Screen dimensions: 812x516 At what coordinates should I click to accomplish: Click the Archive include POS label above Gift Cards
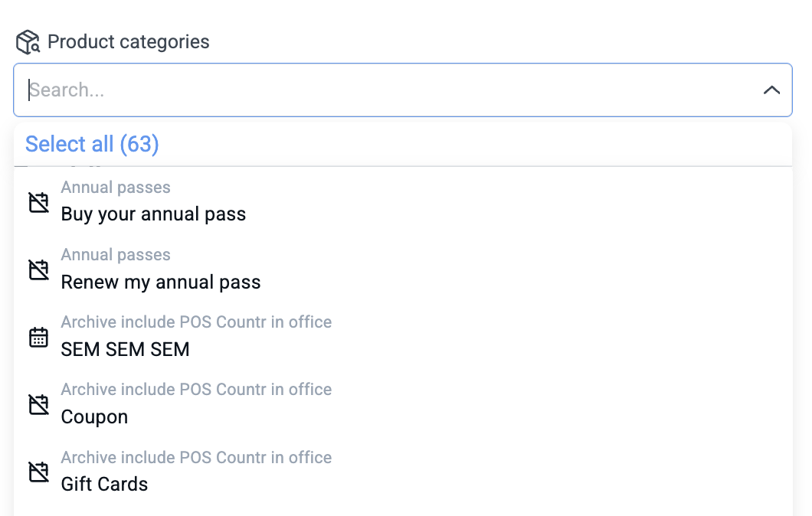196,458
